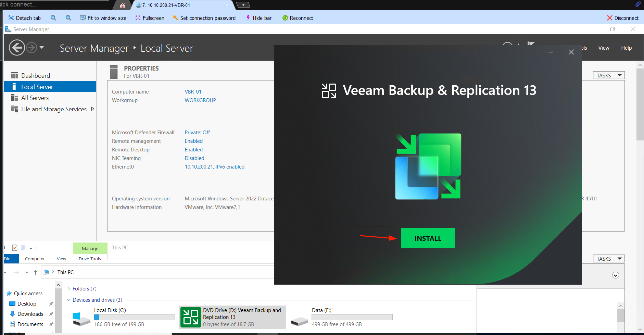Go forward in File Explorer
Image resolution: width=644 pixels, height=335 pixels.
tap(16, 272)
